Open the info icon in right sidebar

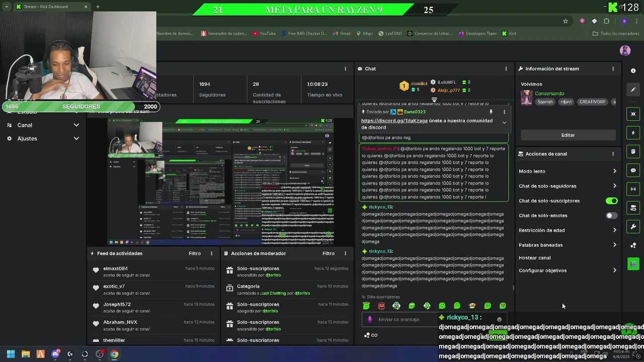[x=633, y=71]
